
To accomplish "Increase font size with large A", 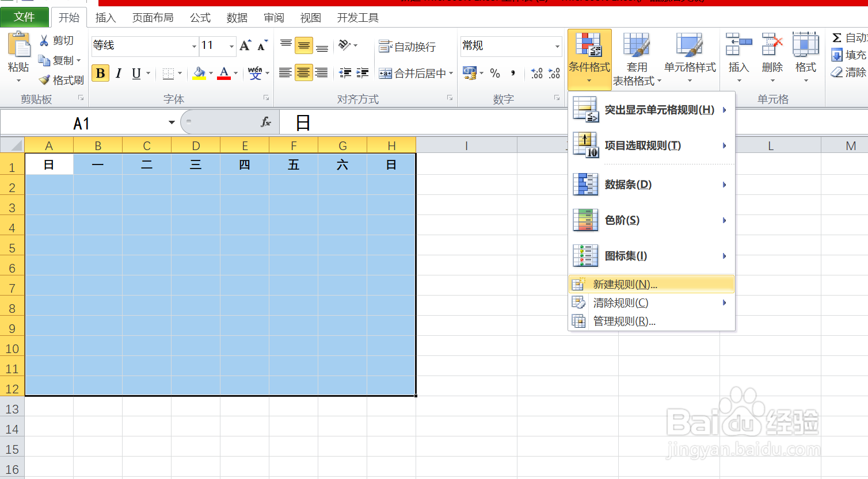I will click(245, 45).
